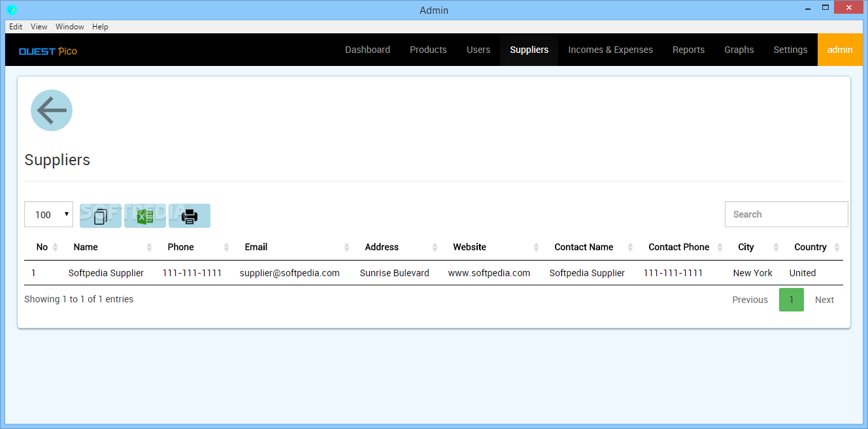Maximize the Admin window
The width and height of the screenshot is (868, 429).
pos(826,7)
